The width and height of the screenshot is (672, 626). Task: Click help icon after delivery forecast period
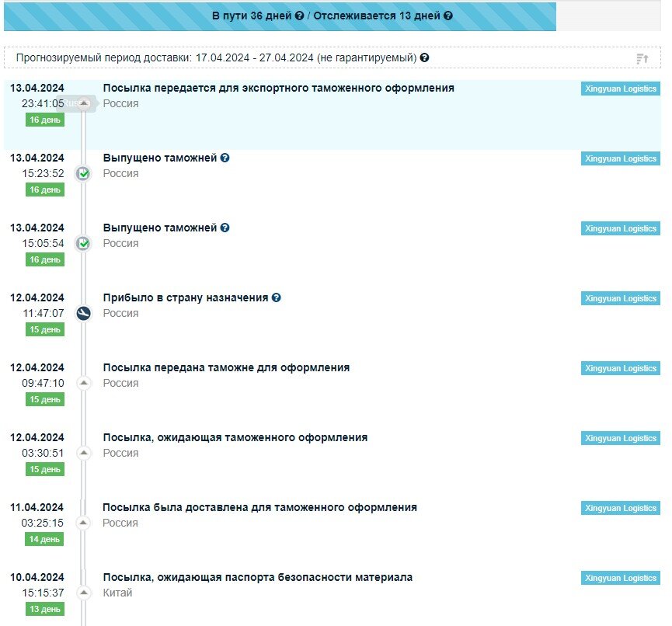(424, 57)
